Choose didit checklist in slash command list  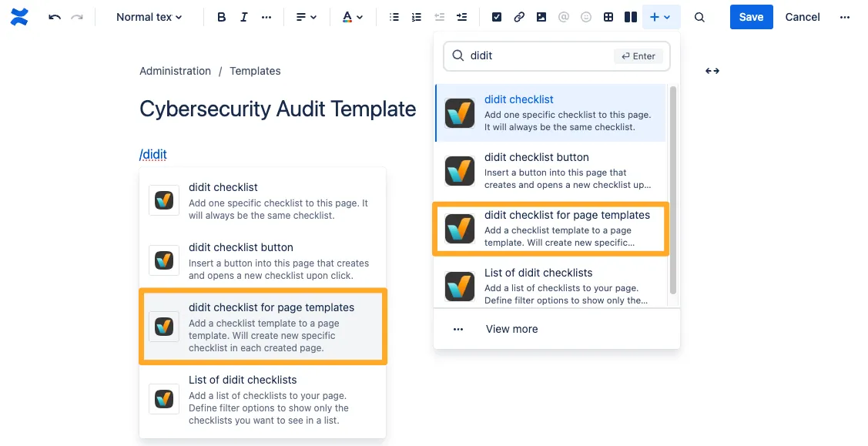263,200
